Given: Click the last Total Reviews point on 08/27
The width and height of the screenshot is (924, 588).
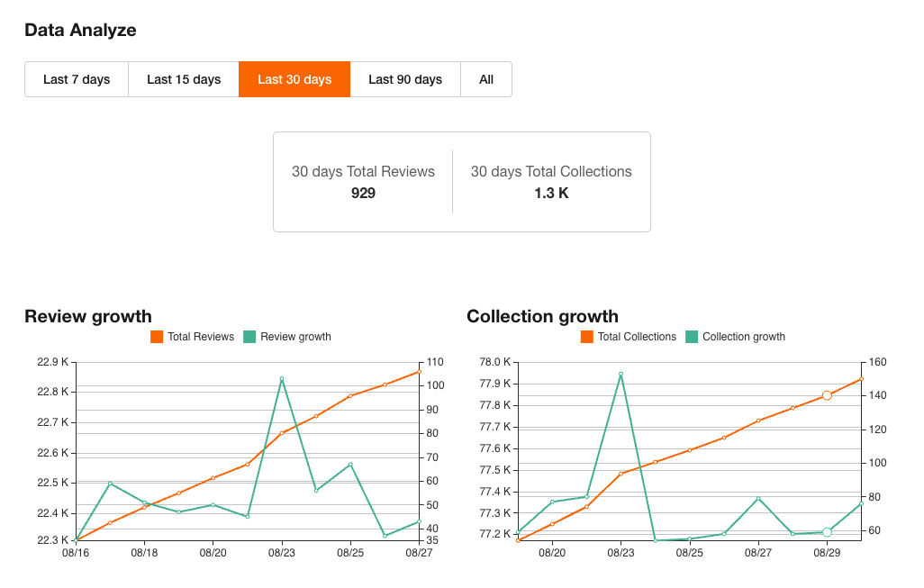Looking at the screenshot, I should (418, 370).
